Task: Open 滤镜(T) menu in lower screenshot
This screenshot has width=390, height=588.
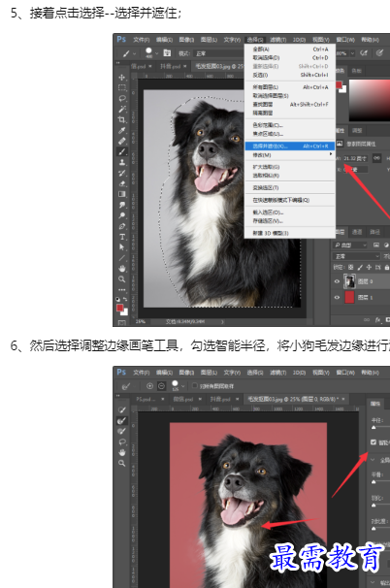Action: point(277,373)
